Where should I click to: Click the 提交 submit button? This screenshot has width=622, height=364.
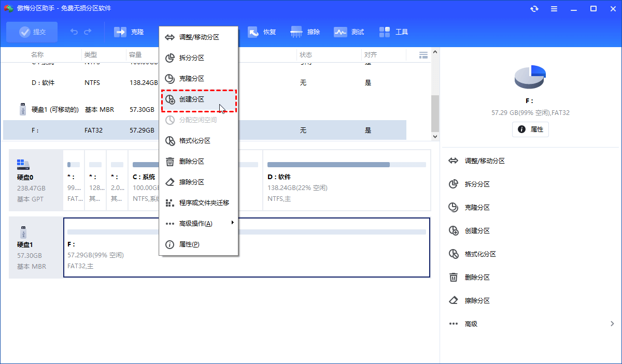32,32
